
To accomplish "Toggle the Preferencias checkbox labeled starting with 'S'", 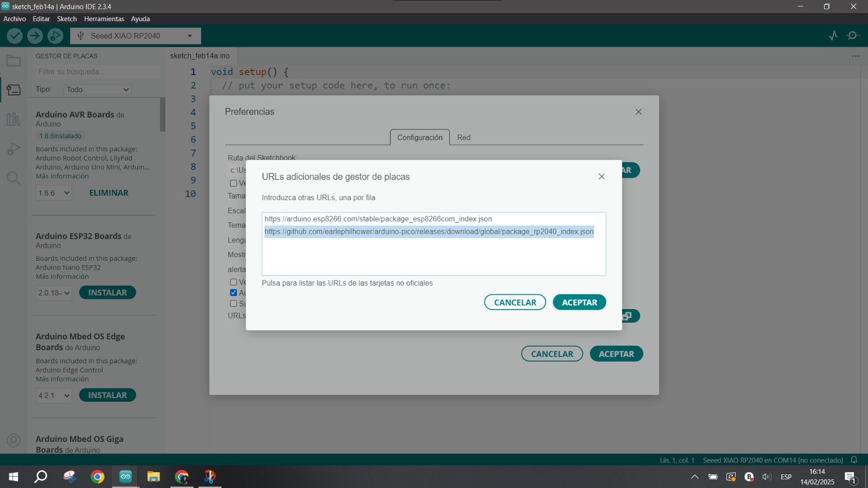I will coord(233,304).
